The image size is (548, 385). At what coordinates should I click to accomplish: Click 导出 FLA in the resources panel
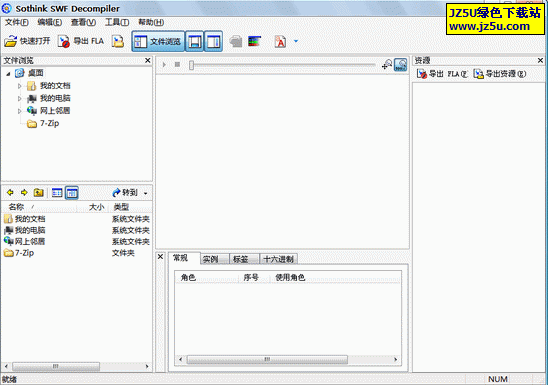click(x=442, y=74)
